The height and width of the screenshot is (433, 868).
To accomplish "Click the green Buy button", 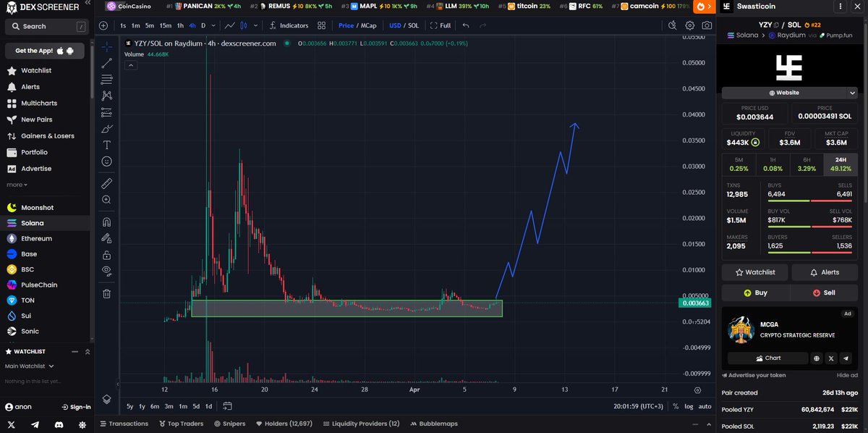I will pos(755,293).
